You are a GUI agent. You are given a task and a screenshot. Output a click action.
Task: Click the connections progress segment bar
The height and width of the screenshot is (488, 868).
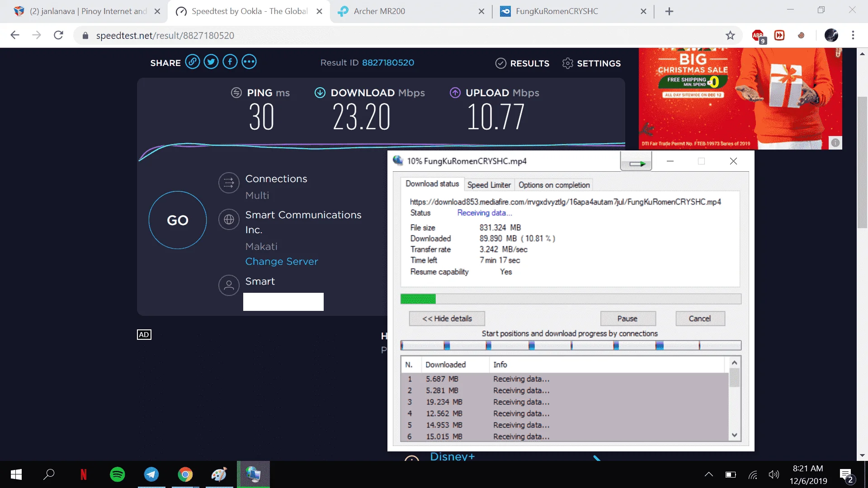(x=571, y=346)
